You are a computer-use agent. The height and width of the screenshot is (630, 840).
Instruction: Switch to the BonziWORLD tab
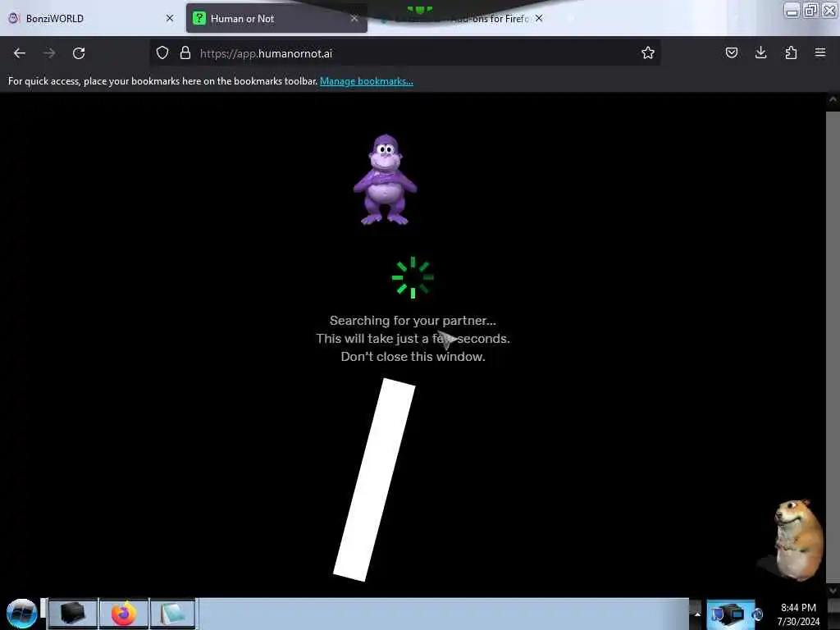91,18
